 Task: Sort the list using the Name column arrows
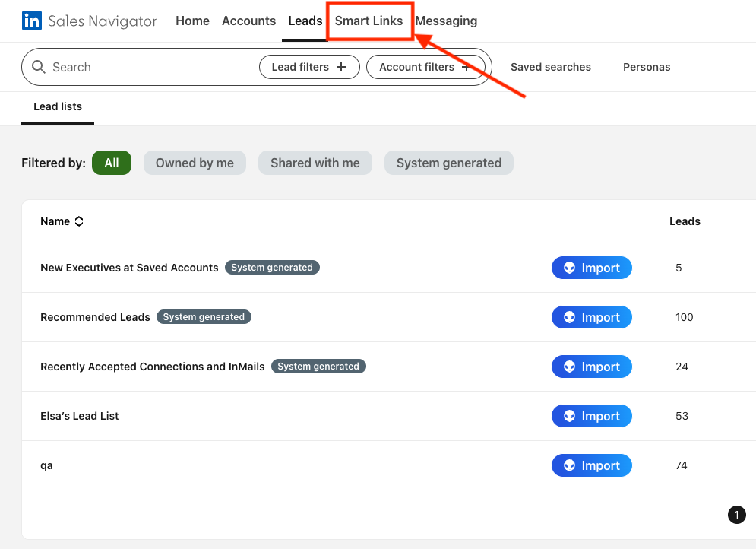pyautogui.click(x=80, y=221)
